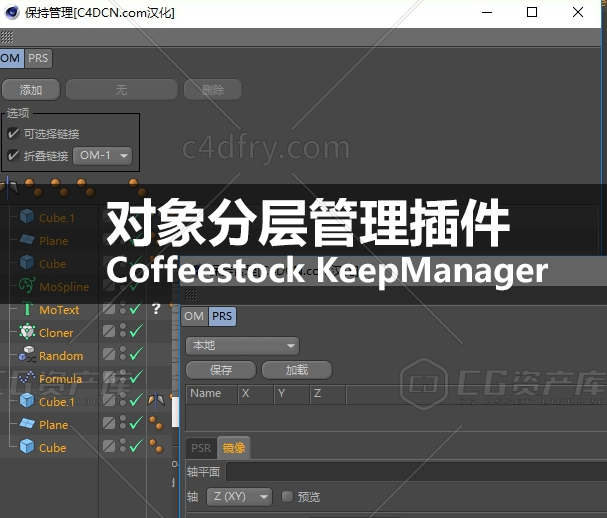Uncheck the 折叠链接 checkbox
This screenshot has width=607, height=518.
pos(13,156)
